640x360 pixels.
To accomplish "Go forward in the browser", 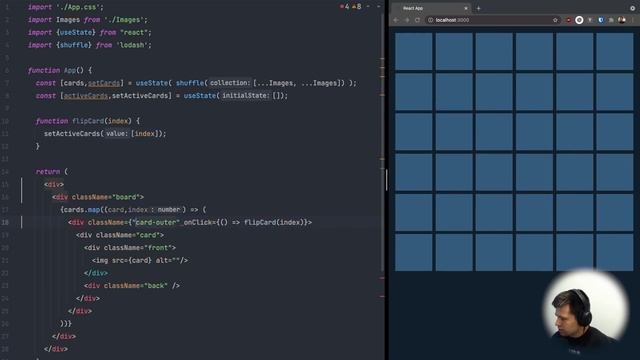I will [x=407, y=20].
